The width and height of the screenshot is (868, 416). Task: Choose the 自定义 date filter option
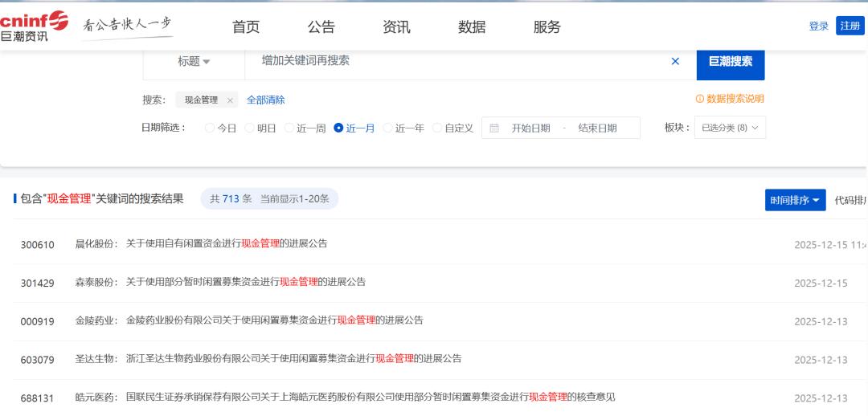tap(437, 128)
